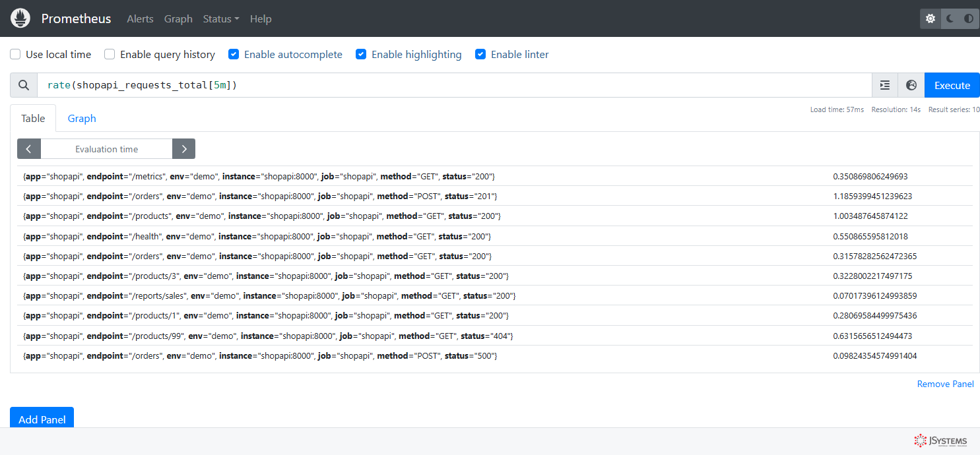Go to next evaluation time

183,149
